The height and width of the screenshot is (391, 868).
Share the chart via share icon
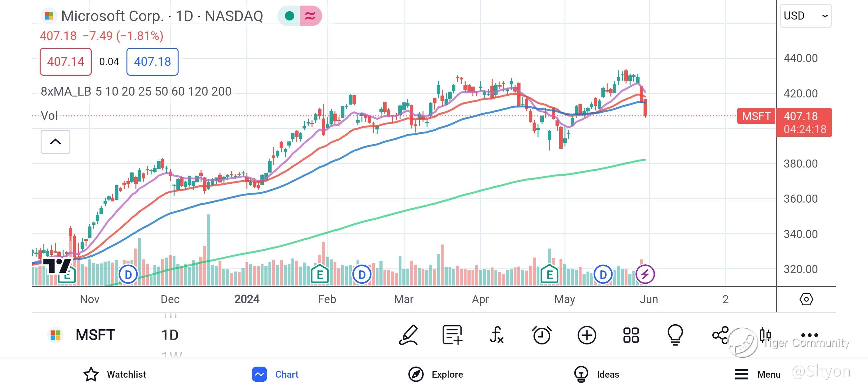[x=721, y=335]
